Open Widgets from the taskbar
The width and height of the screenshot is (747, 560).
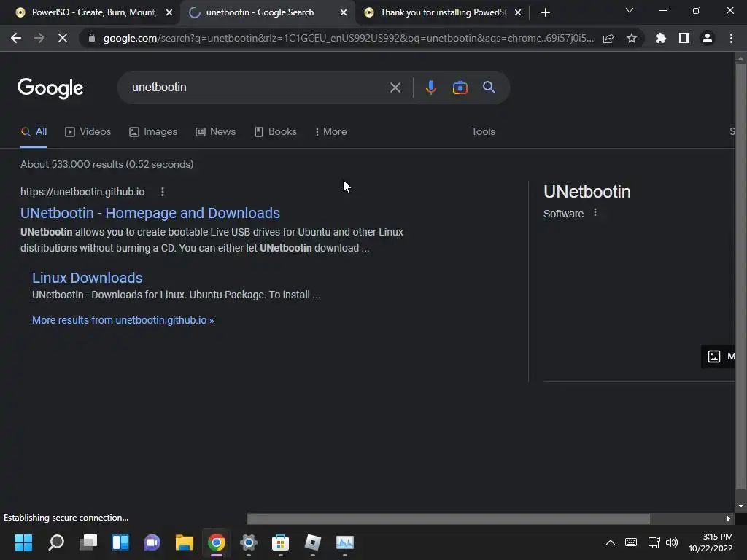[120, 542]
